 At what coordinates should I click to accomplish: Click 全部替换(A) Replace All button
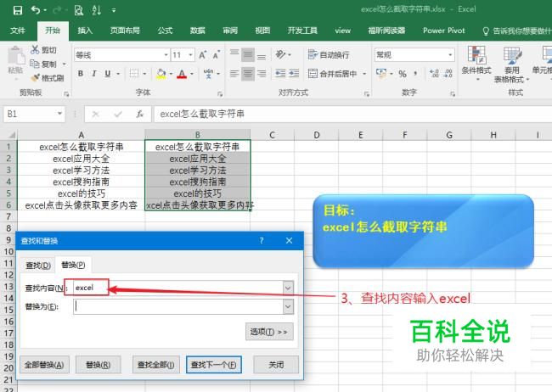click(44, 365)
